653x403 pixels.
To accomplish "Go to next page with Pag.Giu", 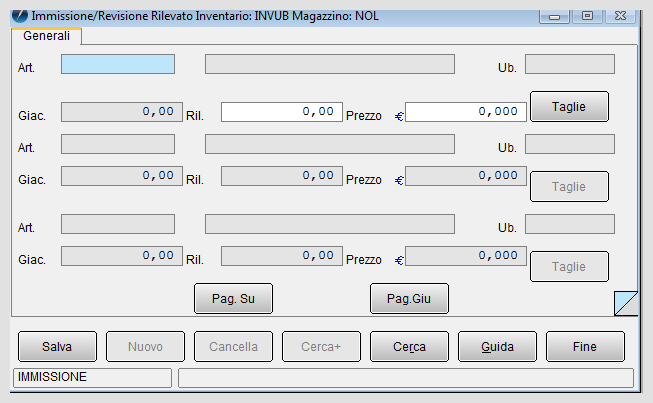I will [409, 299].
